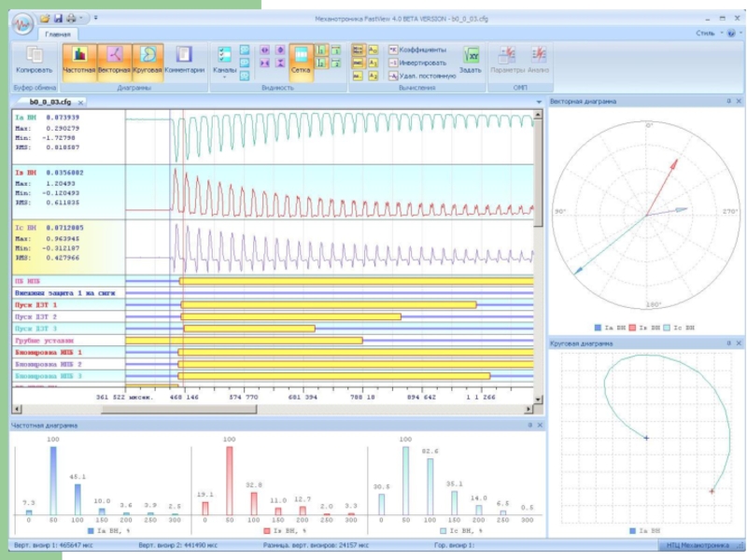Click the Задать icon
This screenshot has width=747, height=560.
[x=471, y=58]
